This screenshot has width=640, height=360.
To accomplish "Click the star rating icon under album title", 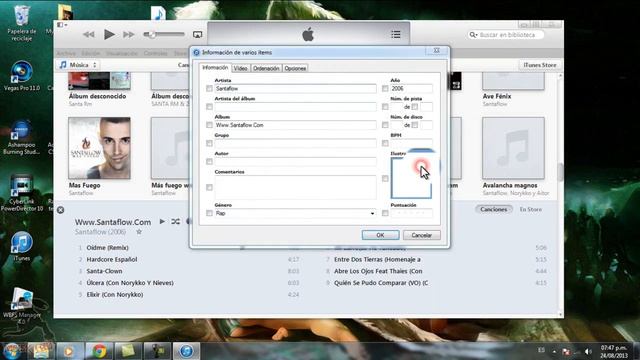I will click(139, 232).
